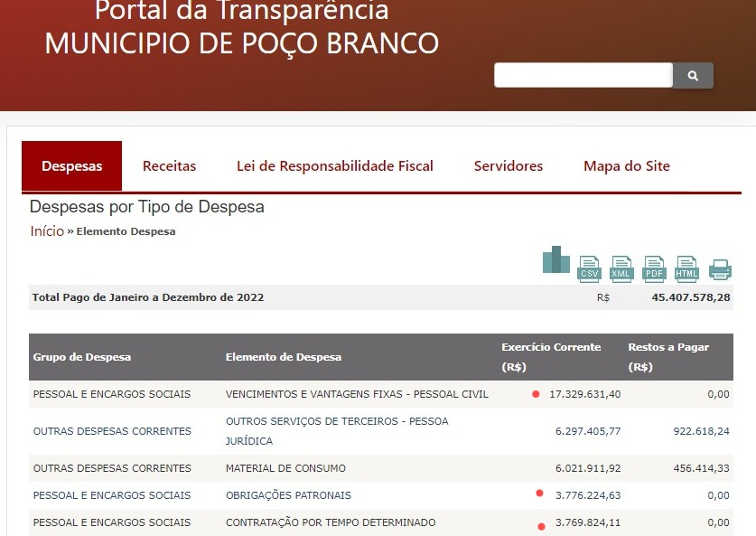This screenshot has height=536, width=756.
Task: Open OUTRAS DESPESAS CORRENTES group in Pessoa Jurídica row
Action: tap(112, 431)
